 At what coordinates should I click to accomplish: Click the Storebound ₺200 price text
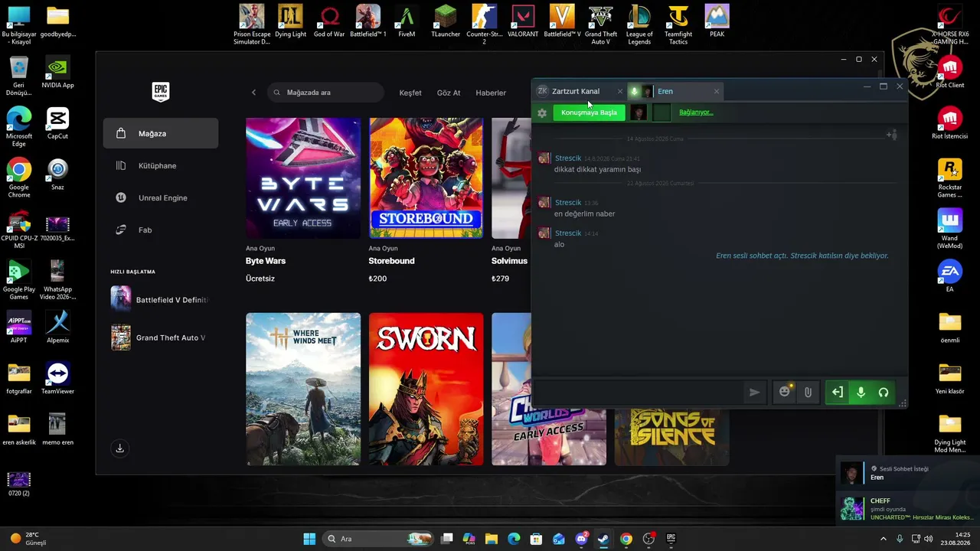tap(377, 279)
